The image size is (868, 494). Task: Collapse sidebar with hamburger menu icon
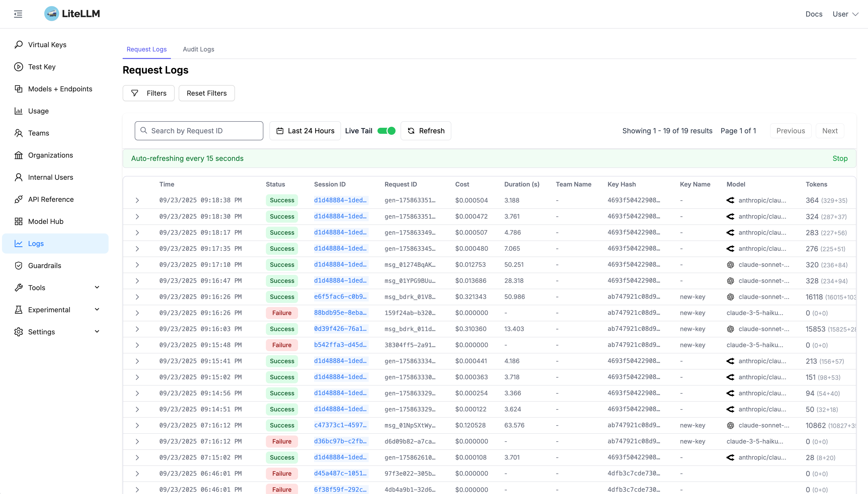18,14
